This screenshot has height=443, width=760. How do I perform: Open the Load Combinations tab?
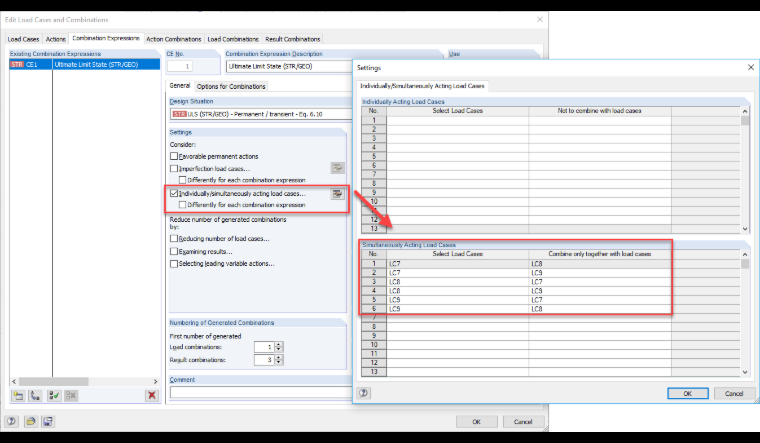point(233,39)
